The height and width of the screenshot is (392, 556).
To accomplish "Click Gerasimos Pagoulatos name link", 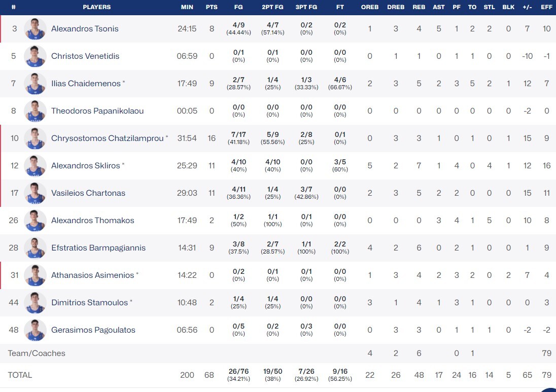I will click(93, 330).
